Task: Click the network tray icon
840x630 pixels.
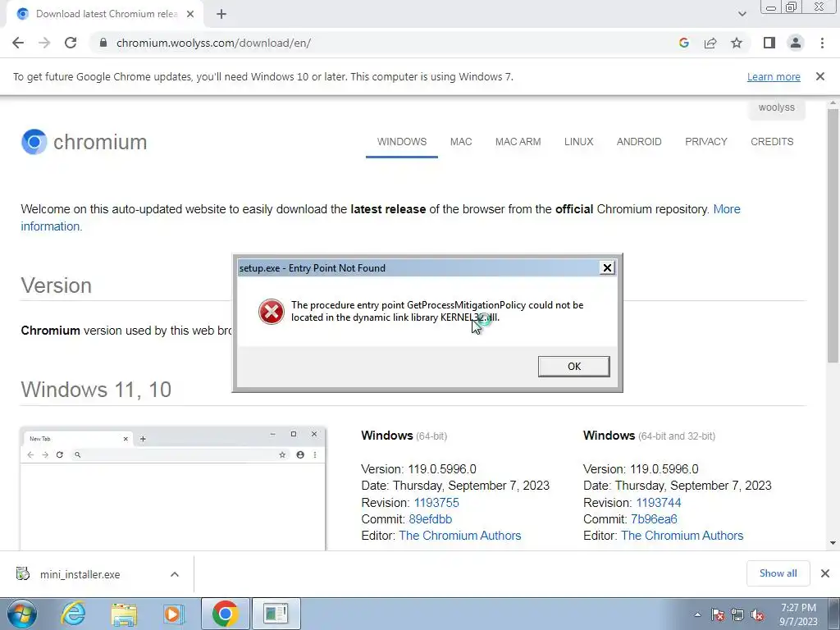Action: coord(737,614)
